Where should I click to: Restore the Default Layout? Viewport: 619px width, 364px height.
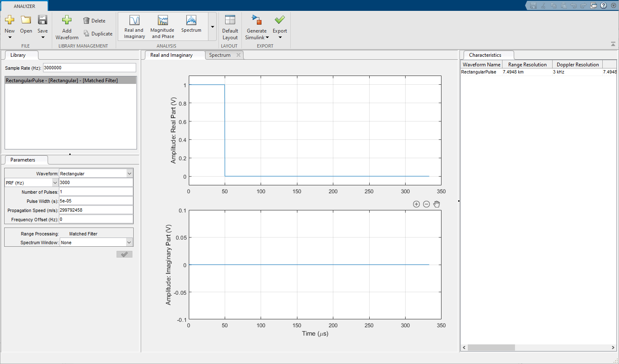click(x=230, y=26)
